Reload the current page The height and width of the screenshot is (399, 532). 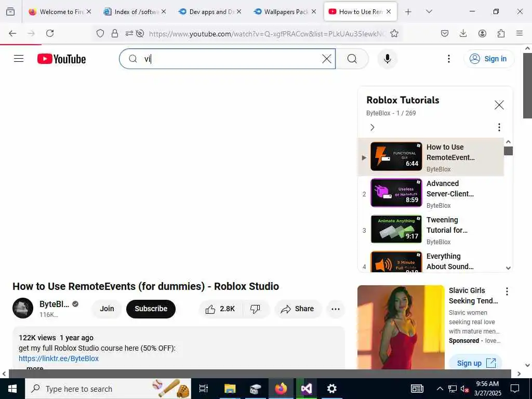pos(50,33)
